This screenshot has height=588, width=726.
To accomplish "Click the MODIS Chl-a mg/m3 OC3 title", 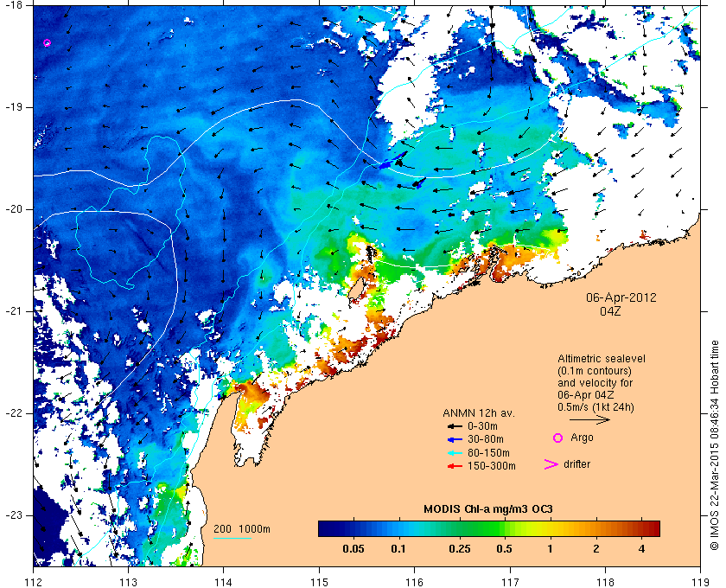I will [x=488, y=509].
